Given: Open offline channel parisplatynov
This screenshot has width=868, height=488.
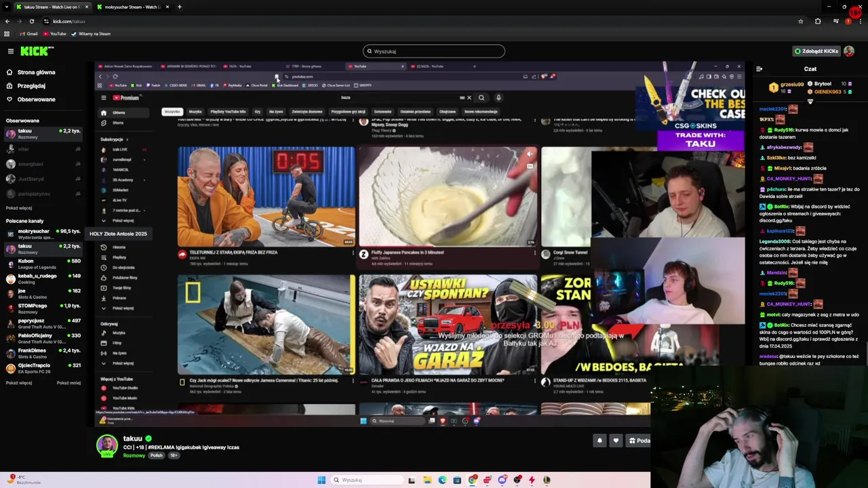Looking at the screenshot, I should click(x=43, y=194).
